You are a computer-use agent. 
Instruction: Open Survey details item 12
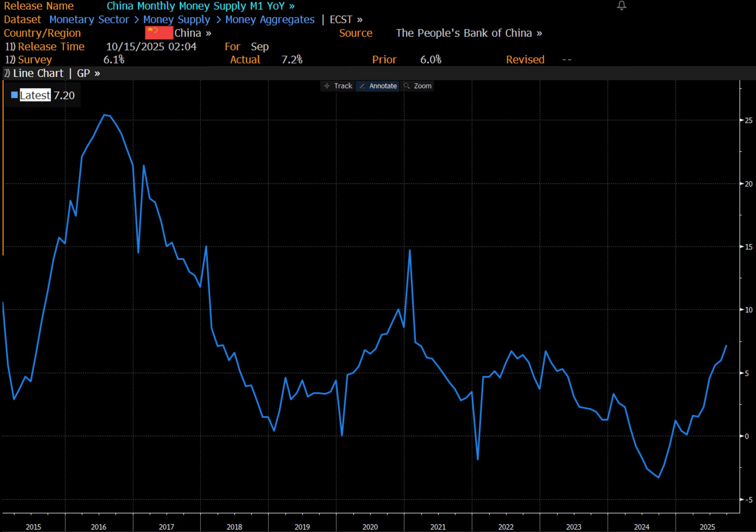(x=34, y=60)
